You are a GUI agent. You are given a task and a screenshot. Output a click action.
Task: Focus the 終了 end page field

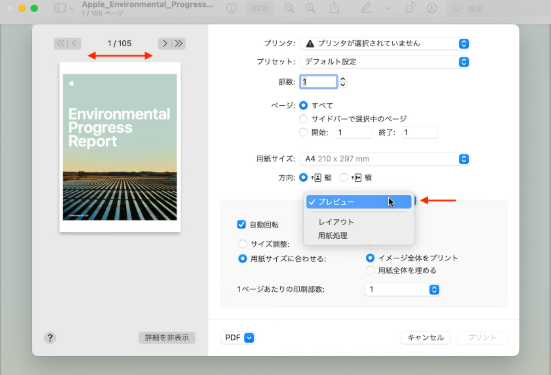point(420,132)
